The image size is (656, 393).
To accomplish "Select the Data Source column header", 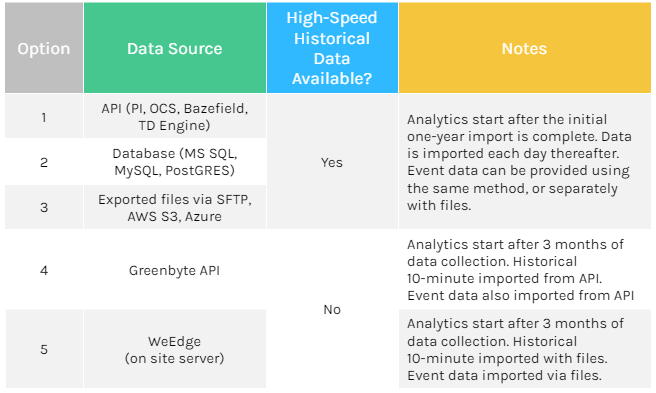I will [x=175, y=48].
